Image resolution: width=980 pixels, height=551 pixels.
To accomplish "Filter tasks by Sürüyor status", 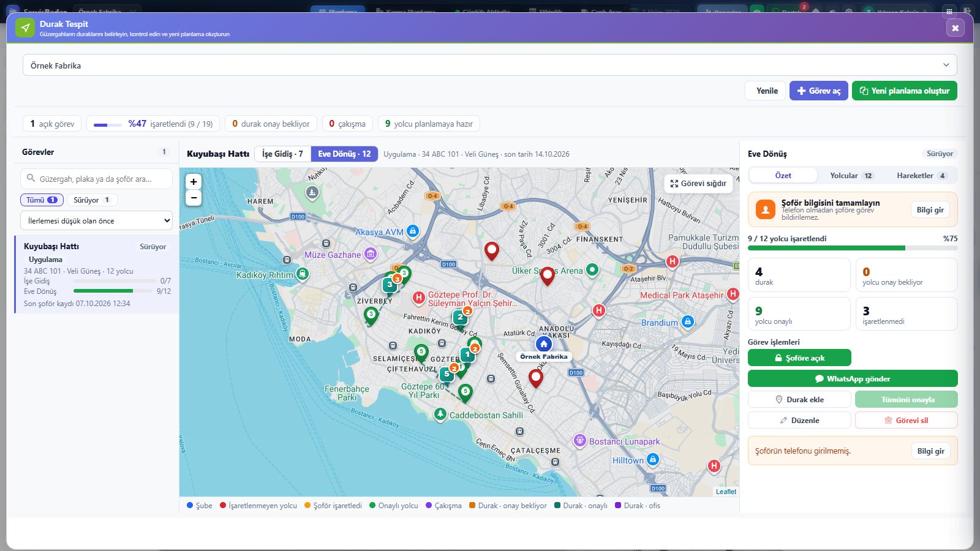I will [x=92, y=200].
